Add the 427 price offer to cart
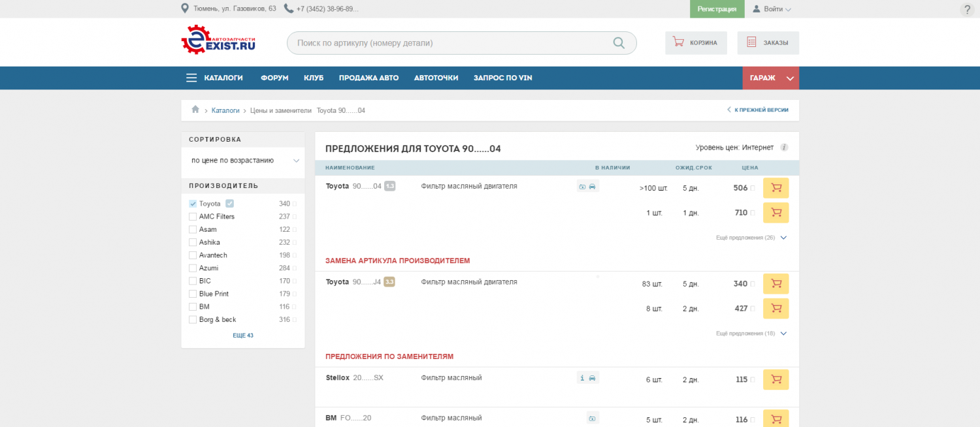 (x=776, y=308)
